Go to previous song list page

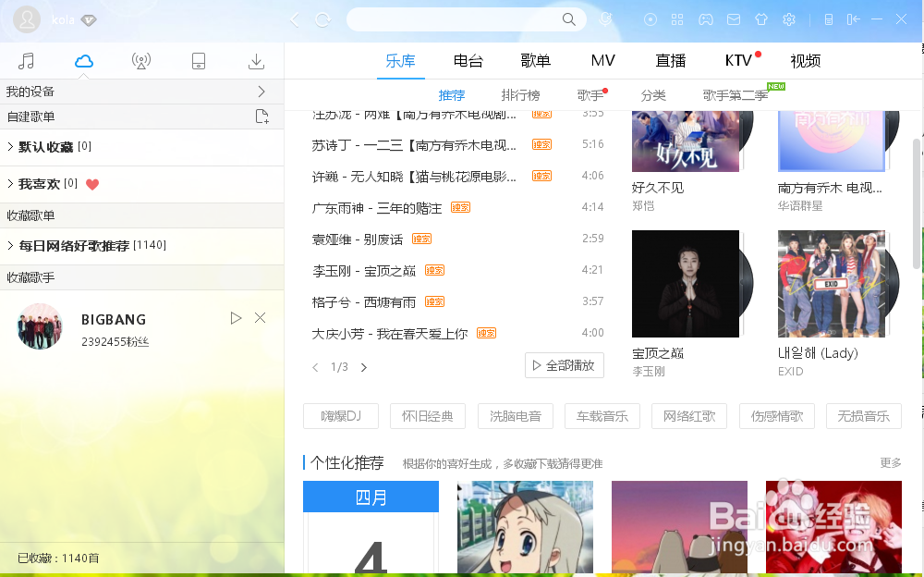[315, 367]
